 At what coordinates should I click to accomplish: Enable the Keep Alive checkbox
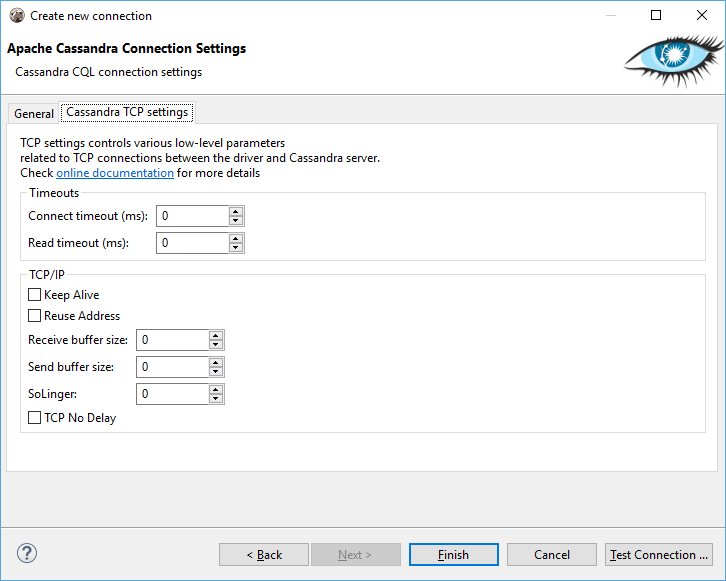(34, 294)
